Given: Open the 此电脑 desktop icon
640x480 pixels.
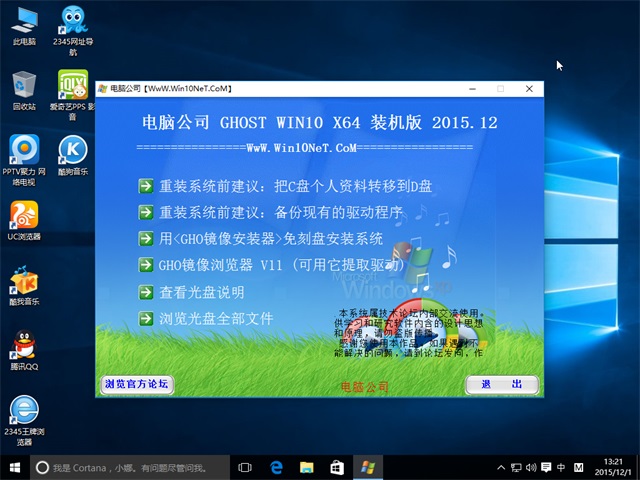Looking at the screenshot, I should [24, 25].
